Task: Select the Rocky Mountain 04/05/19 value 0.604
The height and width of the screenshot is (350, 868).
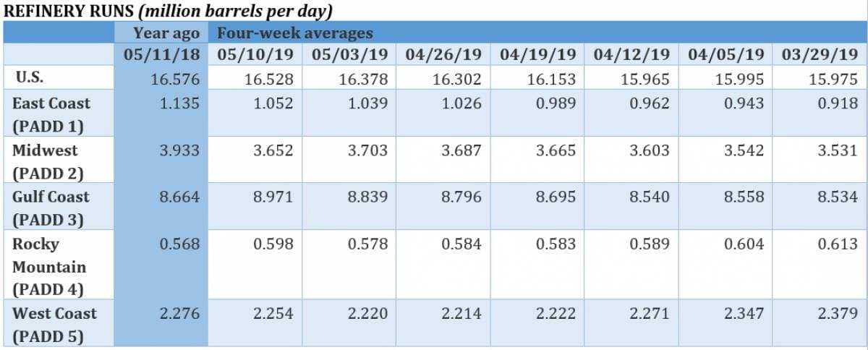Action: [x=744, y=244]
